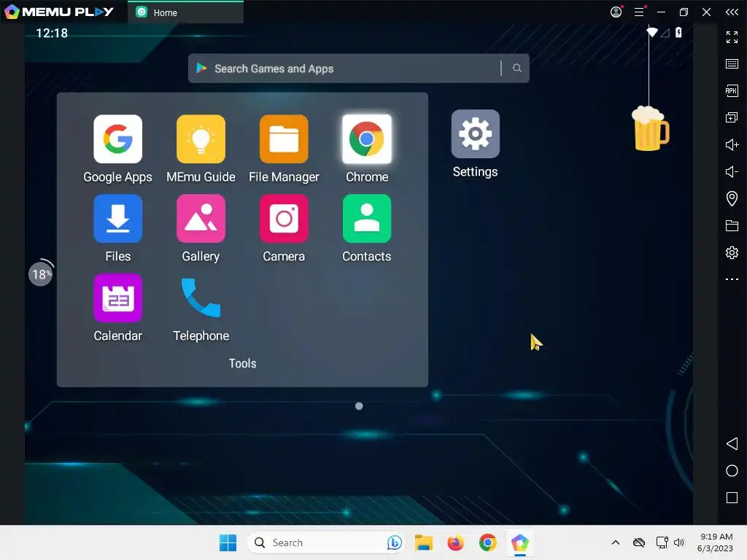Show more sidebar tools

coord(732,279)
